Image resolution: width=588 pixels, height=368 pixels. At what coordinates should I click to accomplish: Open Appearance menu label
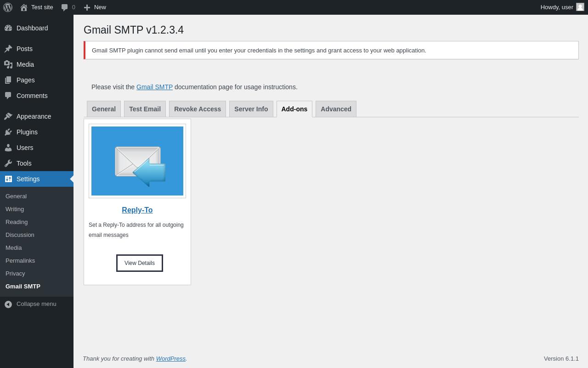click(x=34, y=116)
